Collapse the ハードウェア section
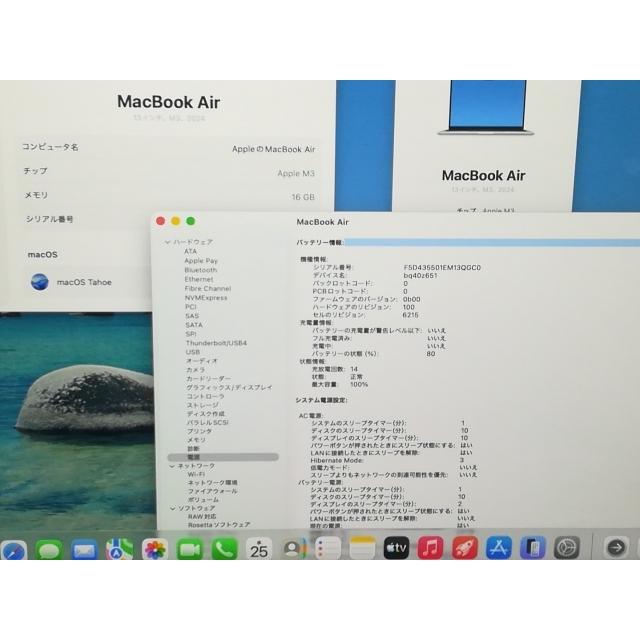This screenshot has height=640, width=640. pyautogui.click(x=167, y=242)
